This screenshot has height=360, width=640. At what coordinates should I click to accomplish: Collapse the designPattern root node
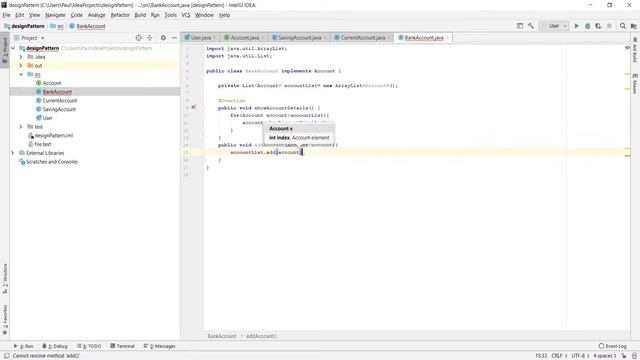click(13, 48)
